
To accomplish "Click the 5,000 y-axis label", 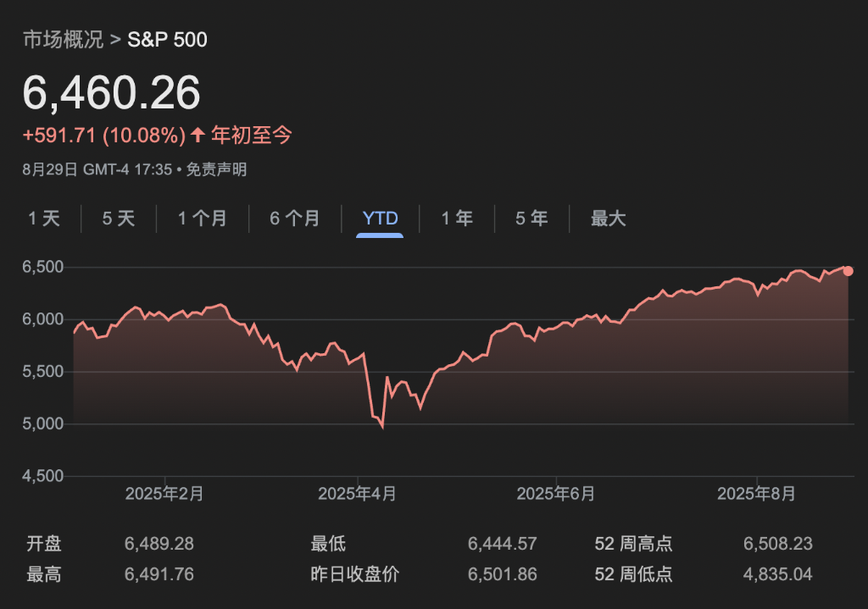I will [x=42, y=424].
